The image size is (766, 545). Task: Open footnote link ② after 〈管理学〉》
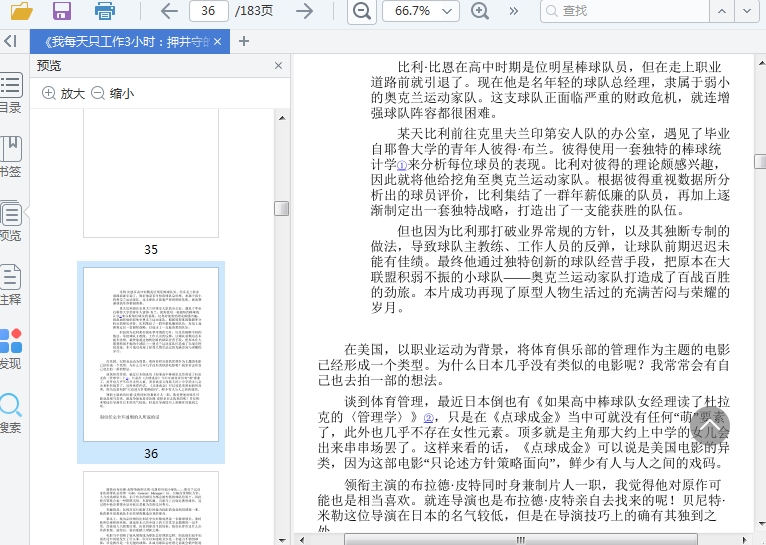(428, 418)
